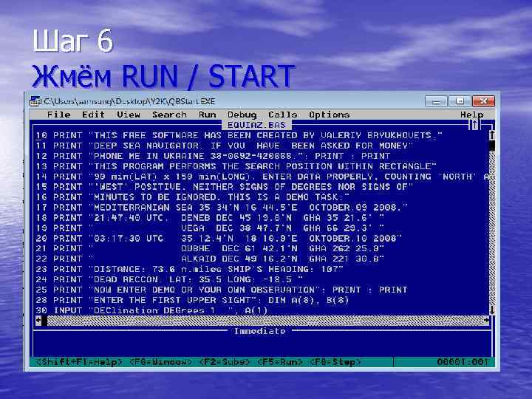Click the Immediate window title
This screenshot has height=399, width=532.
[x=259, y=331]
